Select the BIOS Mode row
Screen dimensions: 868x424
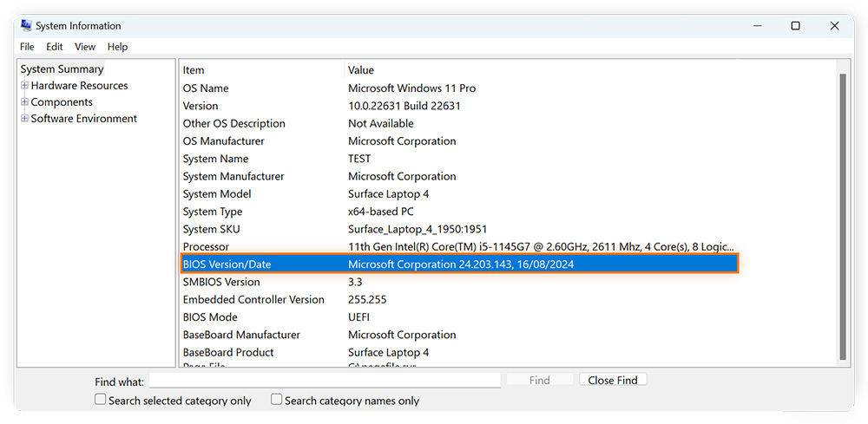(459, 318)
